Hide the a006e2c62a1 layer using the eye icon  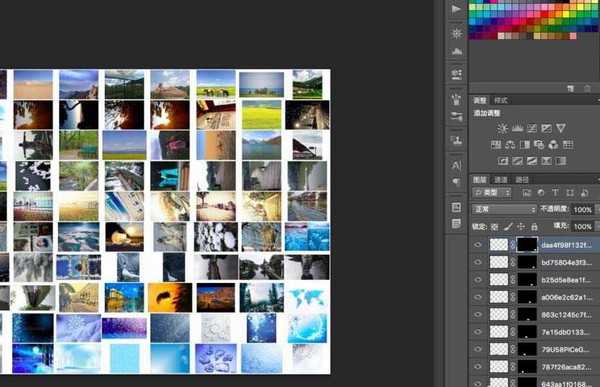click(478, 297)
